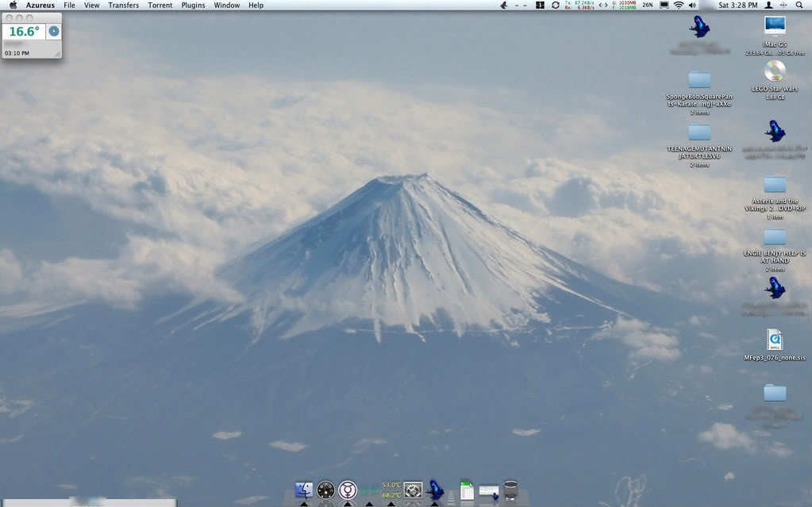Screen dimensions: 812x507
Task: Open the Help menu
Action: coord(256,6)
